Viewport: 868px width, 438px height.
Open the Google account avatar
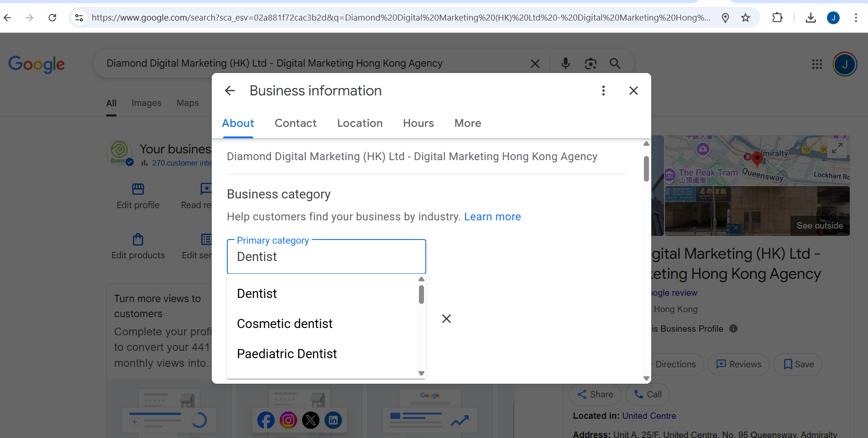pyautogui.click(x=845, y=64)
